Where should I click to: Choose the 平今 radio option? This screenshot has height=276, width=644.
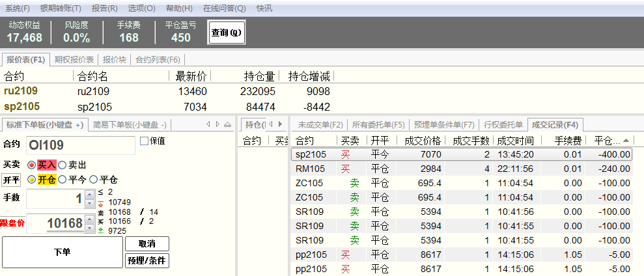[x=63, y=180]
